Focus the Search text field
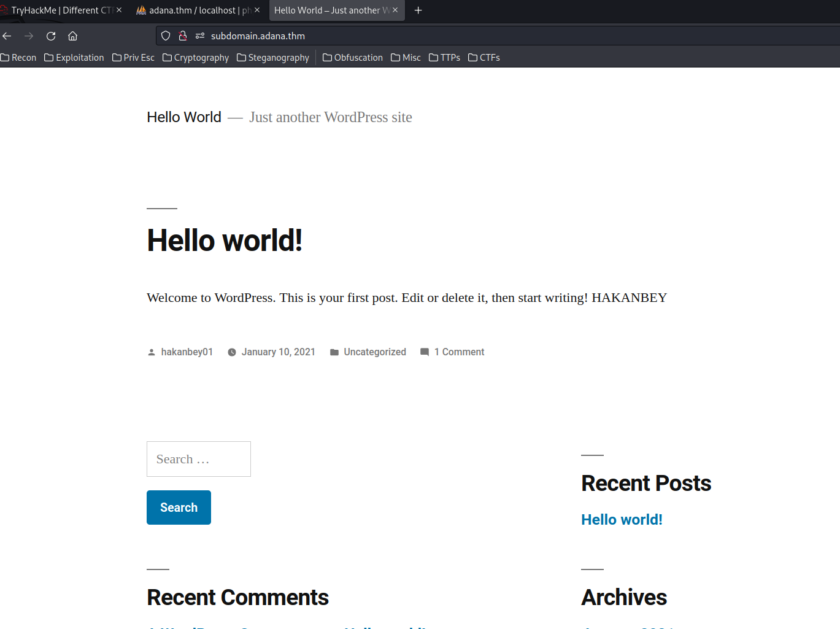This screenshot has width=840, height=629. pyautogui.click(x=199, y=459)
